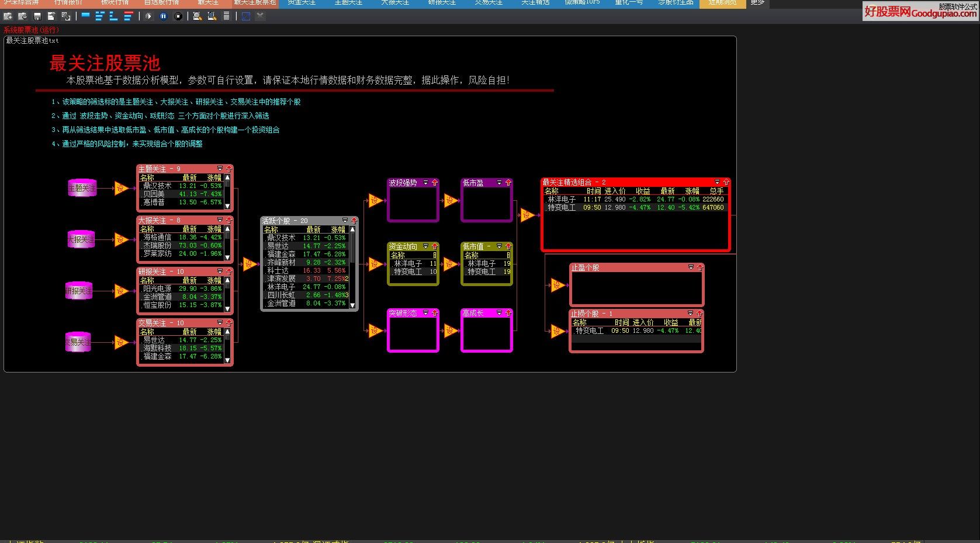This screenshot has height=543, width=980.
Task: Click the 最新 column header in 主题关注 panel
Action: pos(189,178)
